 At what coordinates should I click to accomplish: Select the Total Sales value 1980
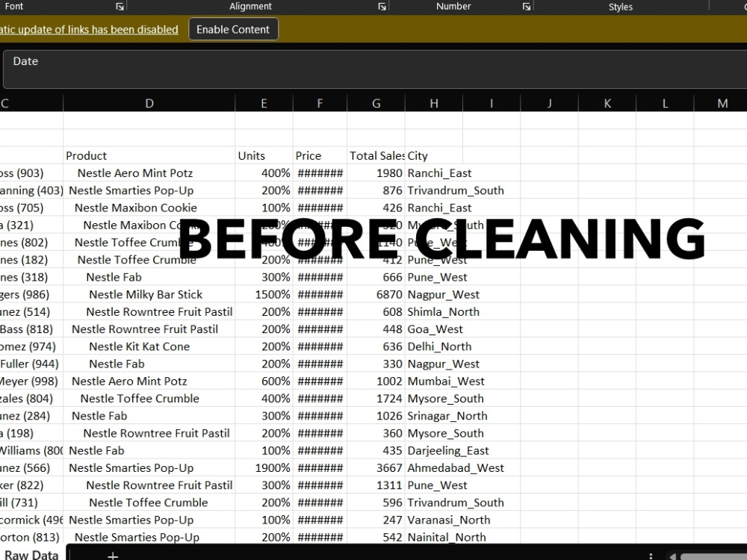pyautogui.click(x=376, y=173)
